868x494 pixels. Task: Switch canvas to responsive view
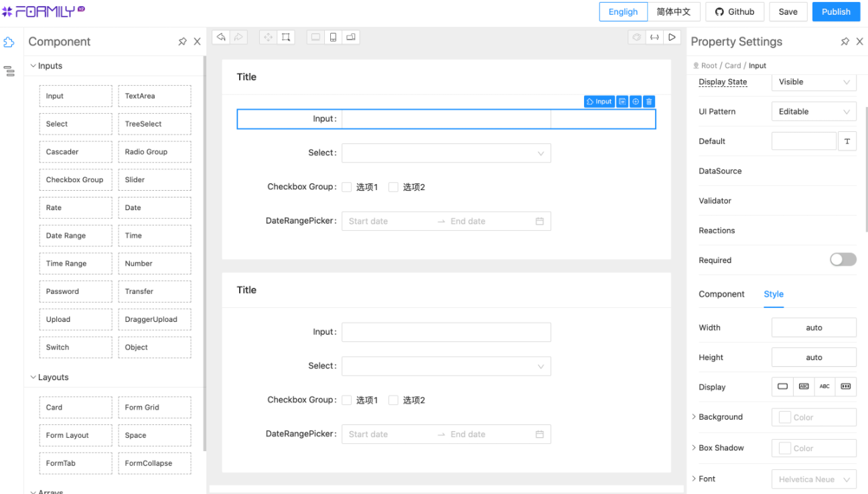click(x=350, y=37)
